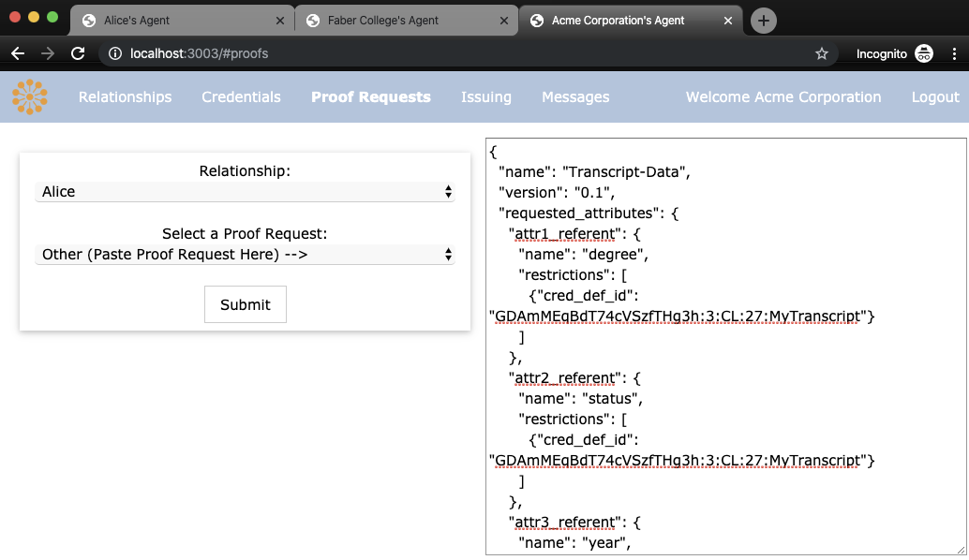Open the Relationship dropdown showing Alice
Image resolution: width=969 pixels, height=560 pixels.
245,191
